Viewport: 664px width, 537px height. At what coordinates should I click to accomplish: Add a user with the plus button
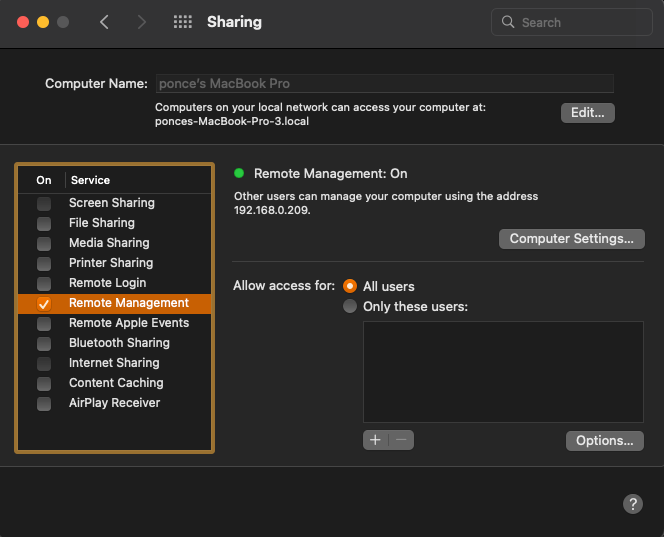(x=375, y=440)
